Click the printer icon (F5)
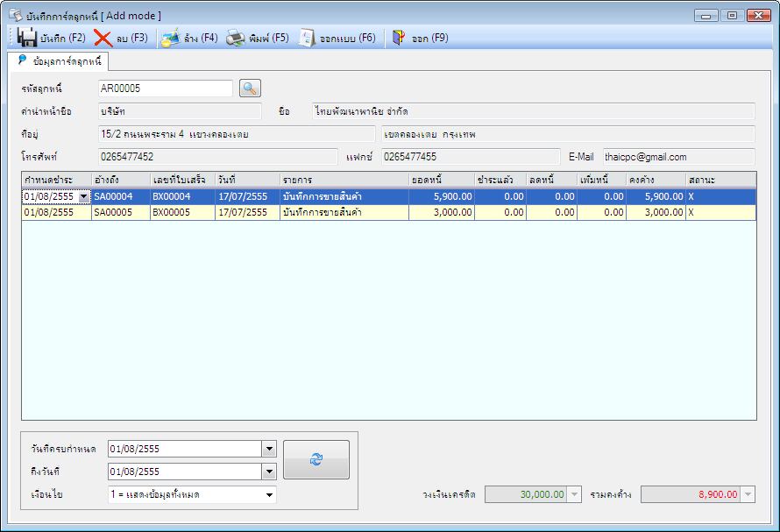Screen dimensions: 780x532 235,38
